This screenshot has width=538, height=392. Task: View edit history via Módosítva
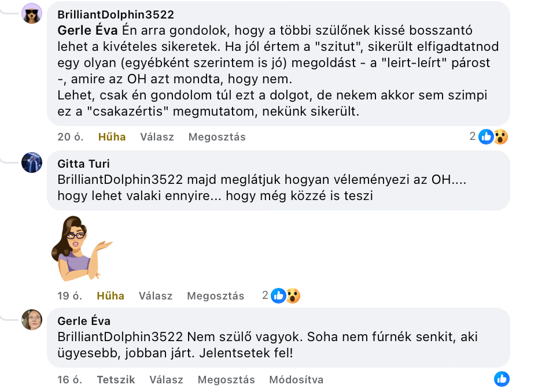pyautogui.click(x=296, y=380)
